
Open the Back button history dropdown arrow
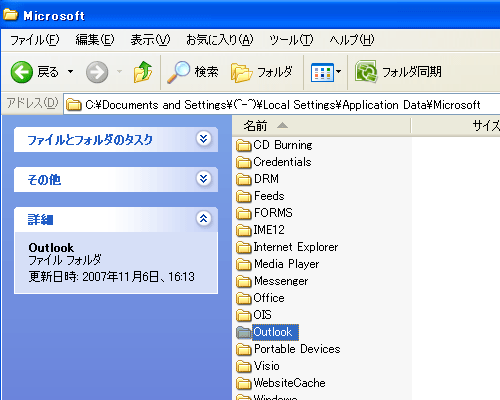70,72
